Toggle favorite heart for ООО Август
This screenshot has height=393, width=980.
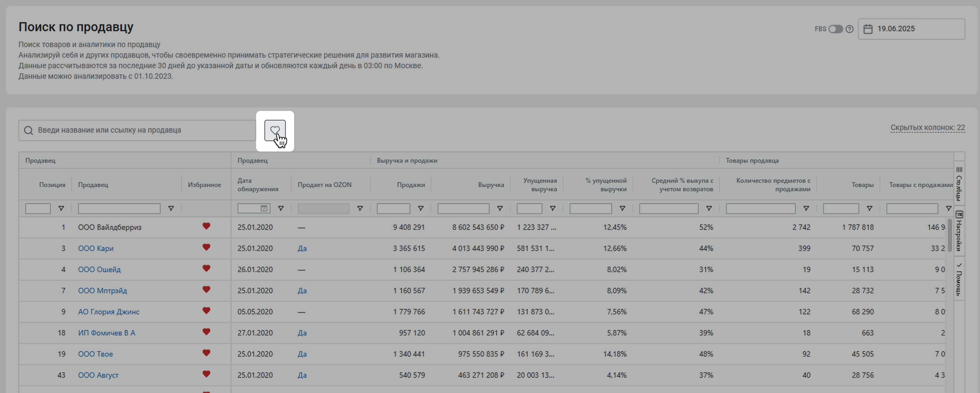tap(206, 374)
